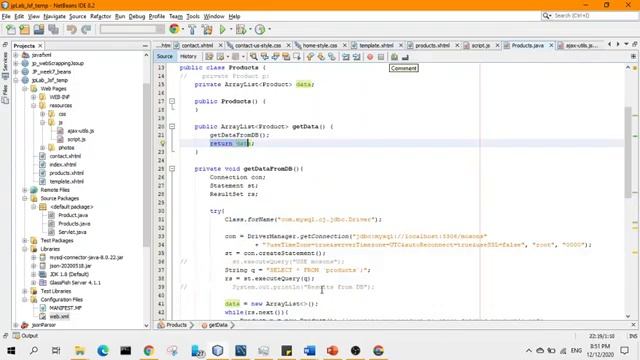Click the Products breadcrumb below editor
Screen dimensions: 640x360
click(x=176, y=325)
